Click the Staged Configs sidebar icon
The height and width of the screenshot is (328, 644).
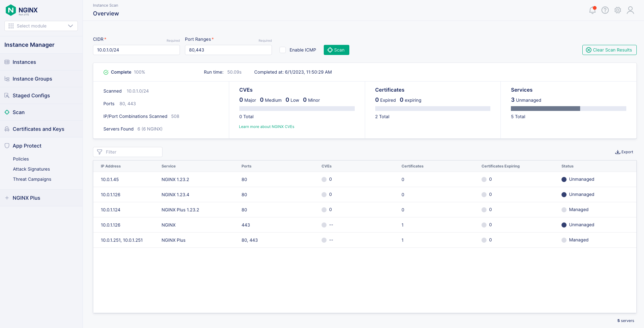pos(7,95)
